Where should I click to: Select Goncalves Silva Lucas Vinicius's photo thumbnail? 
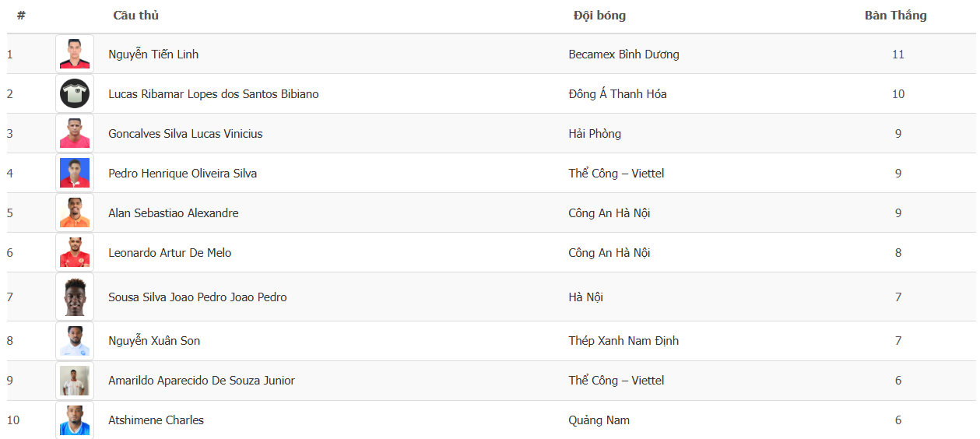click(x=75, y=133)
